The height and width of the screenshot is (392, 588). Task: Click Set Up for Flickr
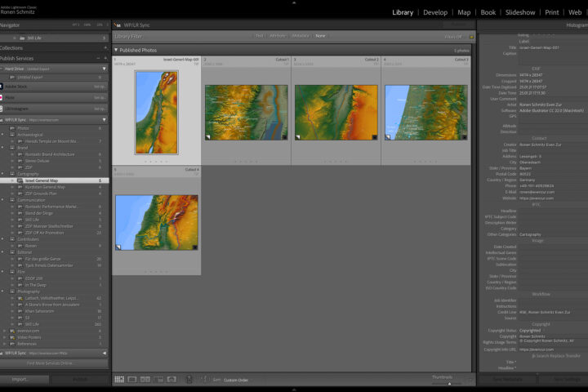[x=100, y=97]
